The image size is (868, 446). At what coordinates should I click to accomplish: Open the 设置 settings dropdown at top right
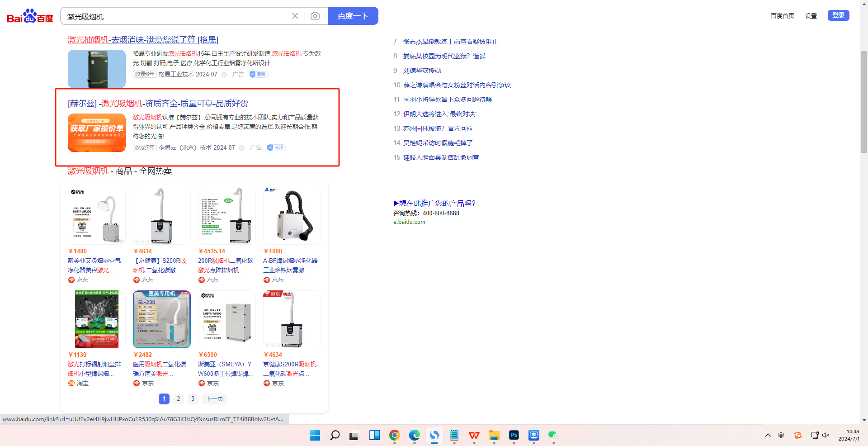(x=811, y=15)
